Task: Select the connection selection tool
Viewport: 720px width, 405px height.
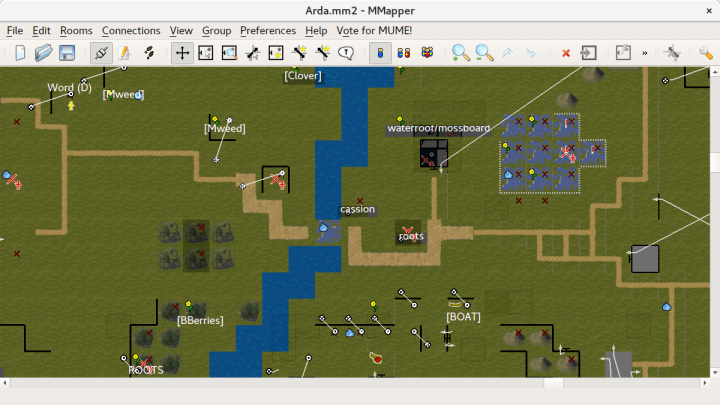Action: click(253, 53)
